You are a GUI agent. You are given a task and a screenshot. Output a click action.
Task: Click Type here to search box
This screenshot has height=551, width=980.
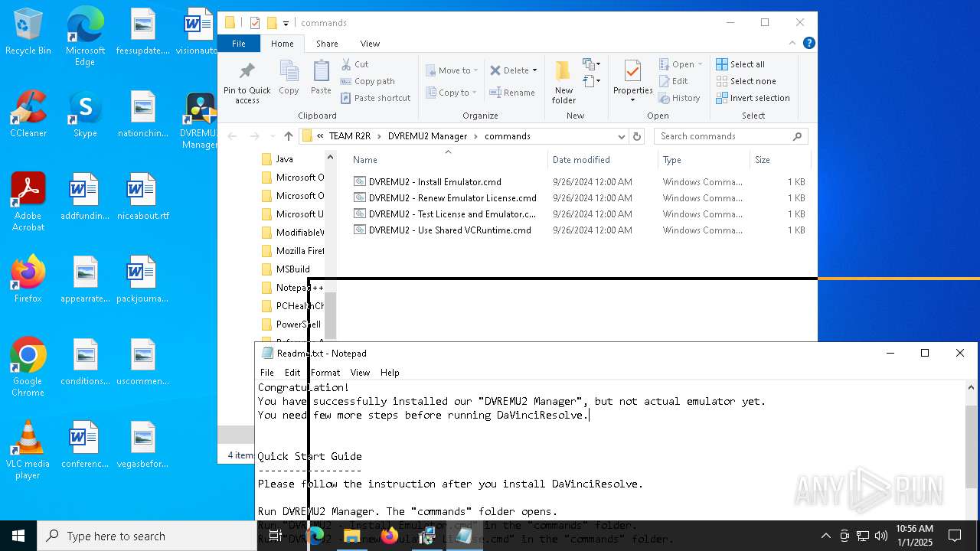click(147, 536)
